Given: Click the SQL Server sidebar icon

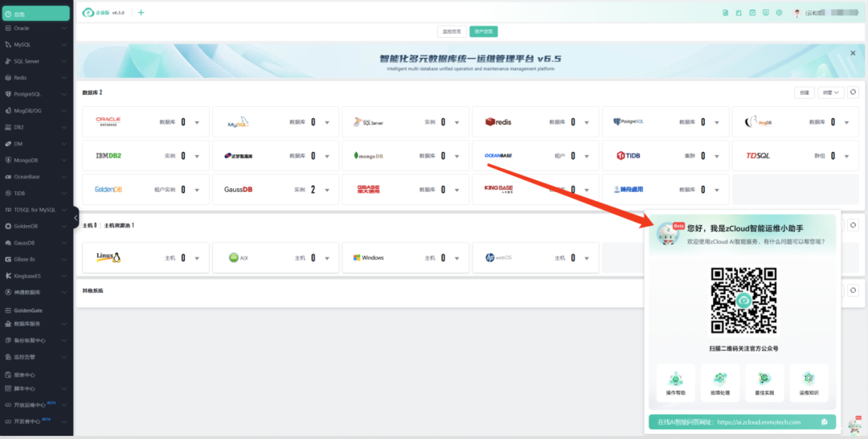Looking at the screenshot, I should click(8, 61).
